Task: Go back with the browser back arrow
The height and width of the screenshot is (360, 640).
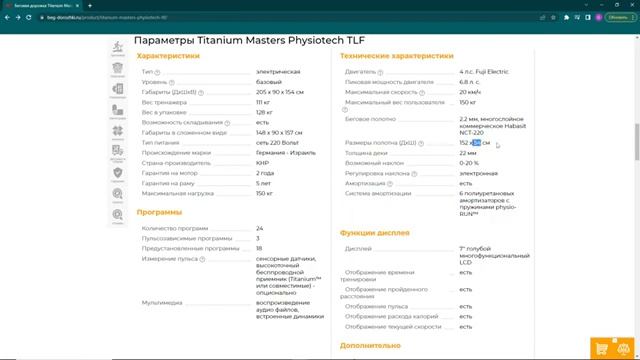Action: [x=7, y=18]
